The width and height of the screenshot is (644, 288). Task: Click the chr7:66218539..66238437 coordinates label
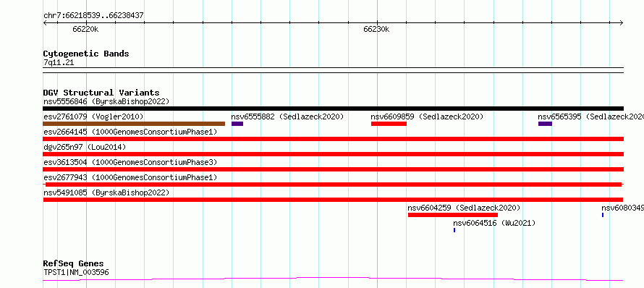(x=93, y=16)
